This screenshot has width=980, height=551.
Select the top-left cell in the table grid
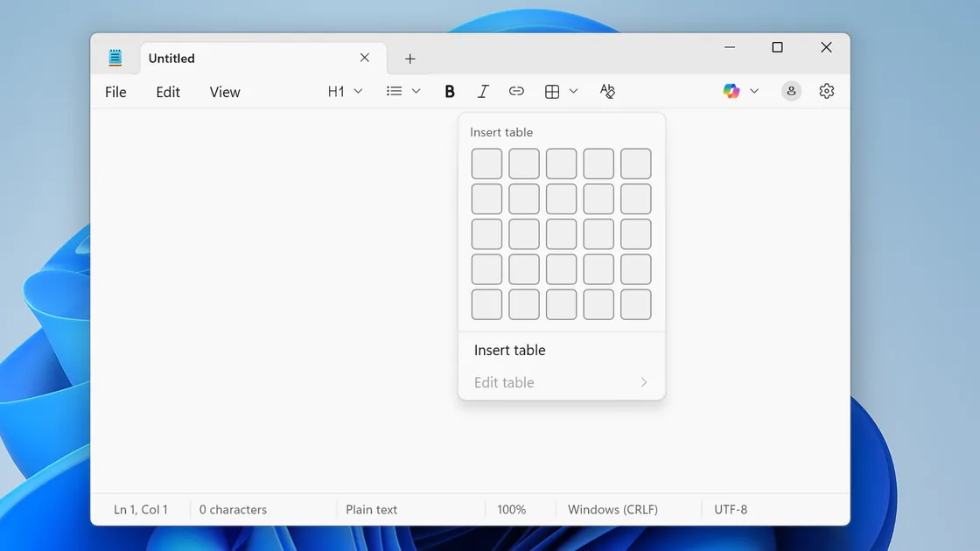[486, 163]
